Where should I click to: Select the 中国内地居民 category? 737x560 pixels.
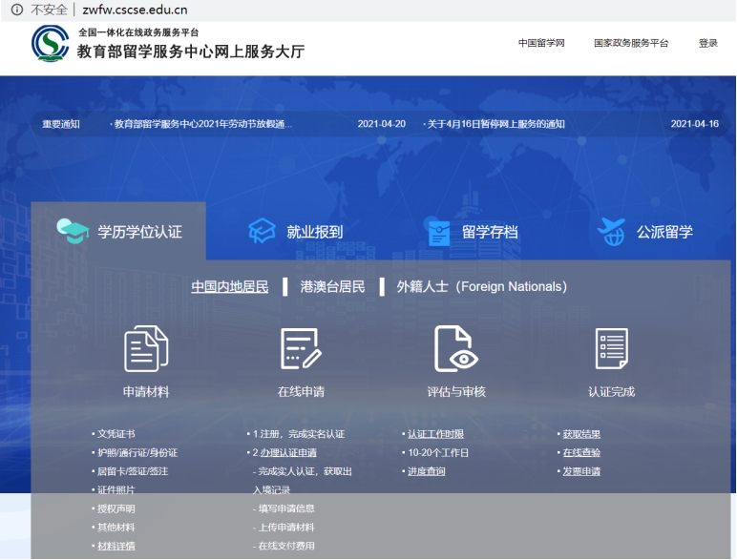point(230,286)
